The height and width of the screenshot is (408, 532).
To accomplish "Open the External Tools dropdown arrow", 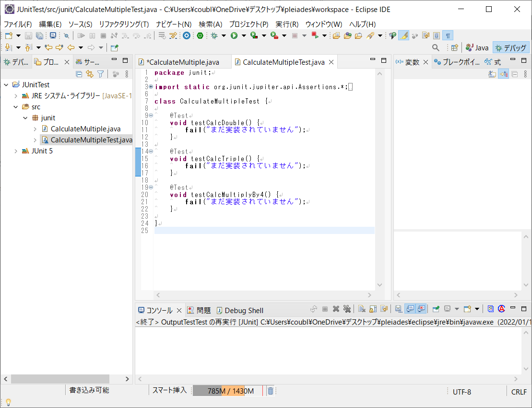I will coord(284,35).
